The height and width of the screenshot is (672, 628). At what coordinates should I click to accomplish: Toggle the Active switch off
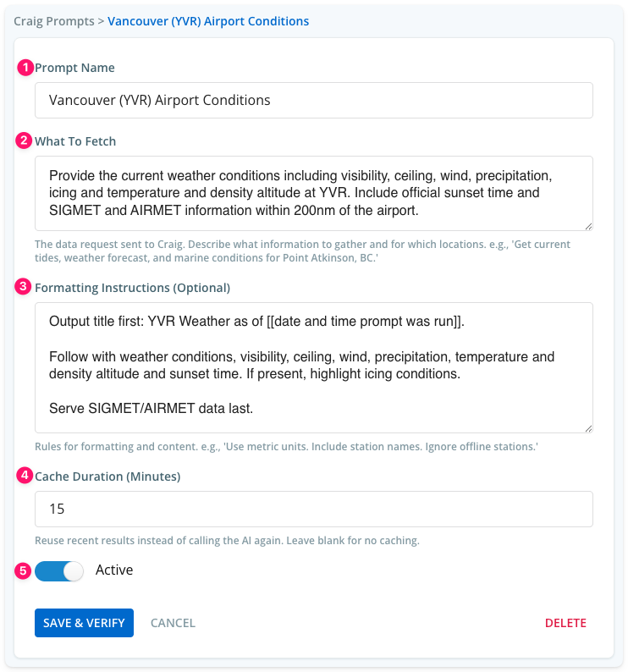coord(59,571)
